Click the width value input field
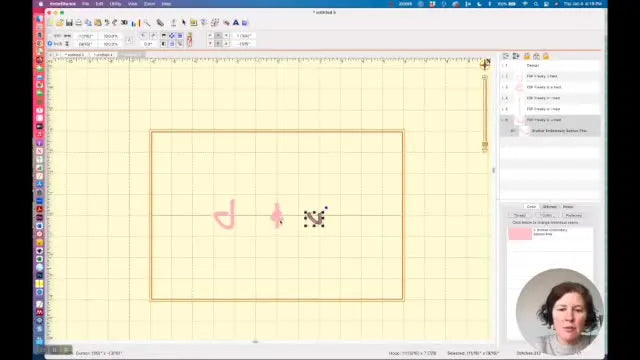 click(86, 36)
